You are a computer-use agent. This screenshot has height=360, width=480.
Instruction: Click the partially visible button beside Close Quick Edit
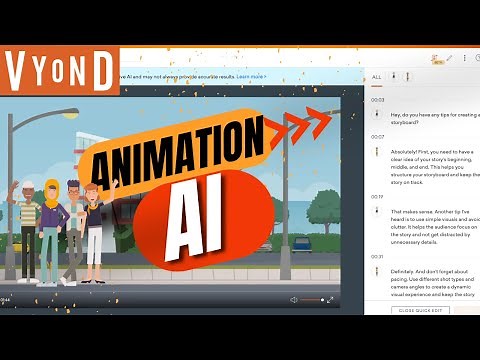click(x=467, y=310)
